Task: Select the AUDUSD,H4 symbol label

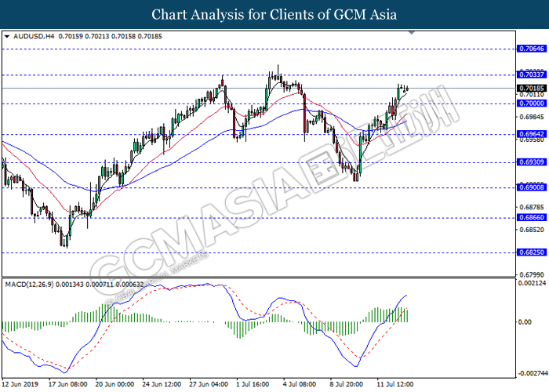Action: [x=34, y=36]
